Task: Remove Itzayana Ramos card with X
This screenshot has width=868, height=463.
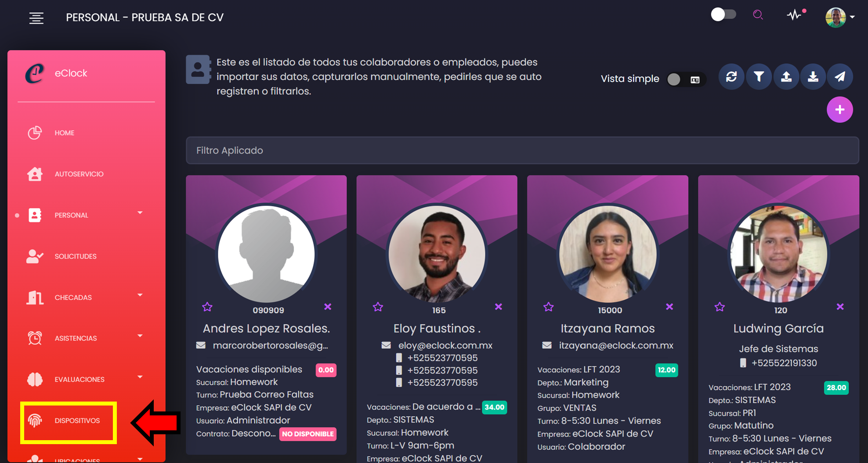Action: pos(669,307)
